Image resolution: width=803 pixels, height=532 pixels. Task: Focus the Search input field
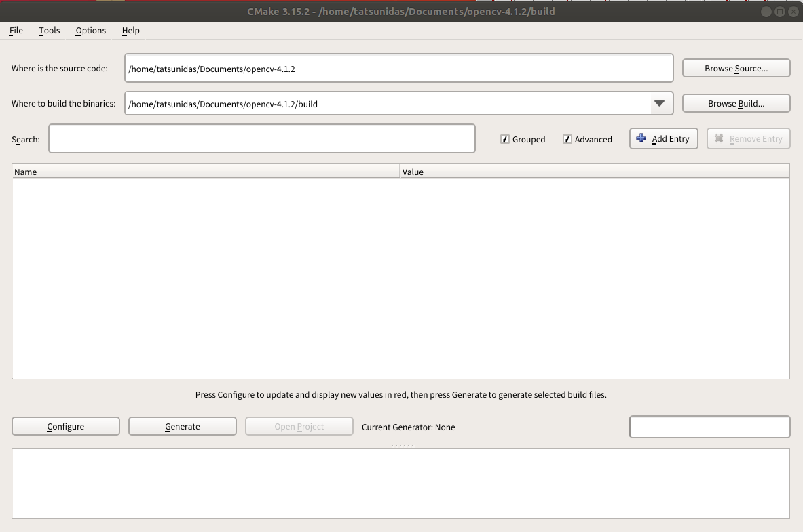[x=262, y=138]
